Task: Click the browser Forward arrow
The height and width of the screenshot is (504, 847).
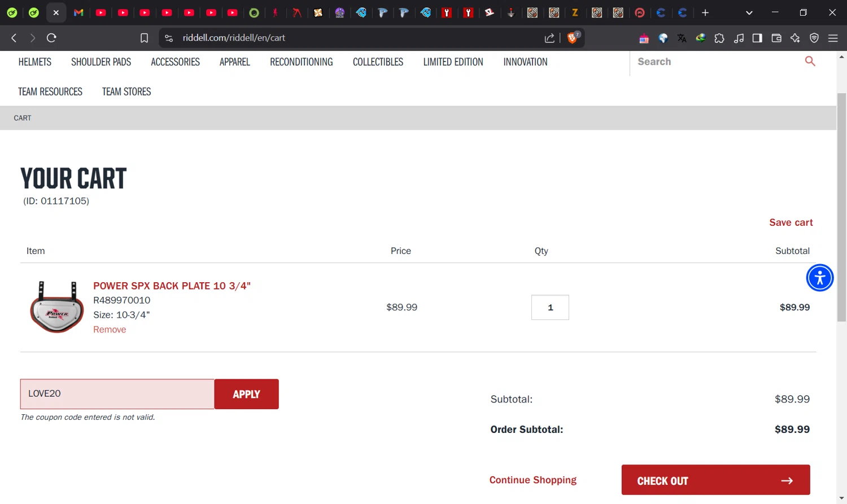Action: click(33, 38)
